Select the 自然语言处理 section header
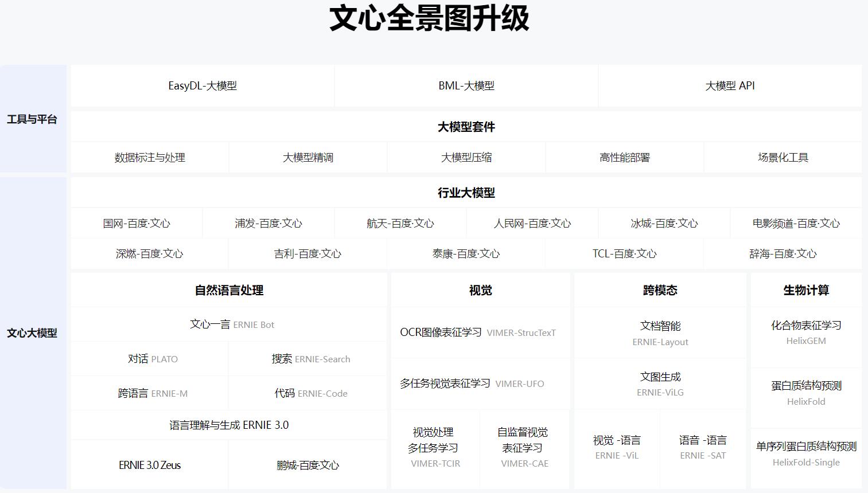The width and height of the screenshot is (868, 493). (x=228, y=290)
